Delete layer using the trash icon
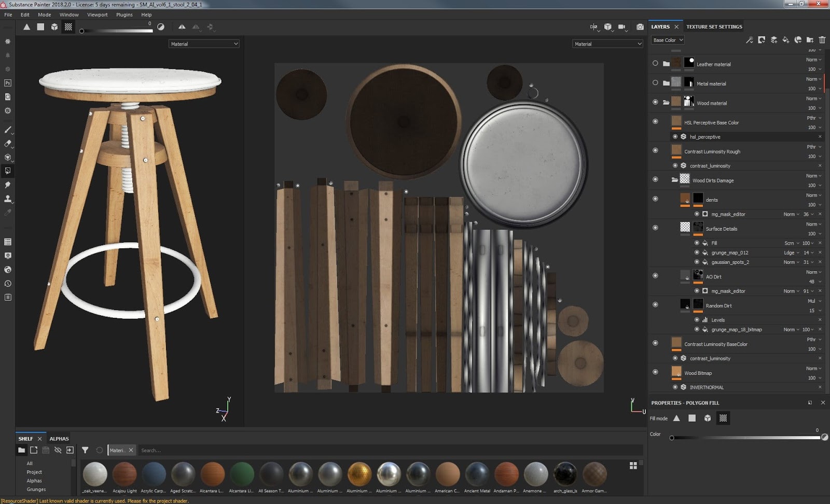Screen dimensions: 830x504 tap(822, 40)
